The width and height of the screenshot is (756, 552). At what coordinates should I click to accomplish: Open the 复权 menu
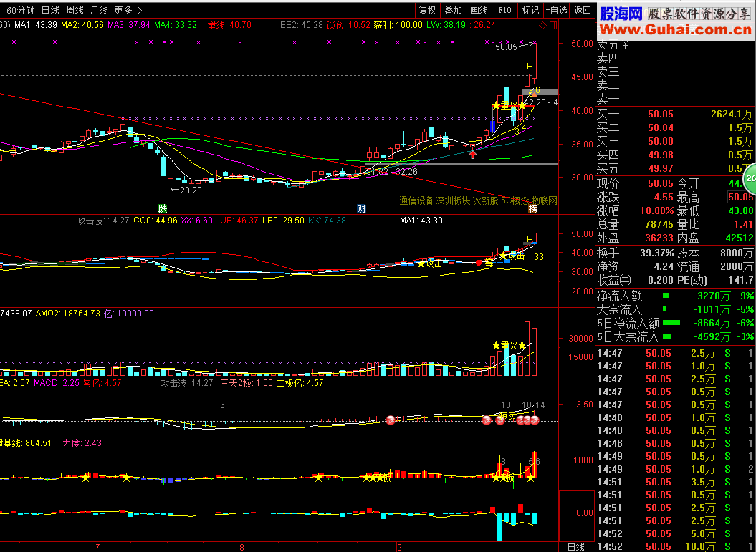427,10
